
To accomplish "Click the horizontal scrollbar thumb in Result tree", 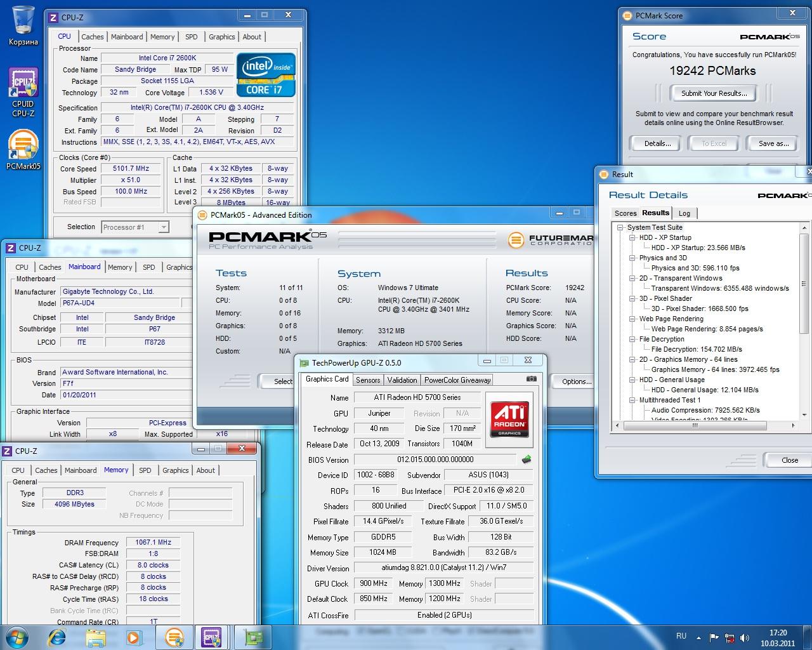I will point(695,425).
